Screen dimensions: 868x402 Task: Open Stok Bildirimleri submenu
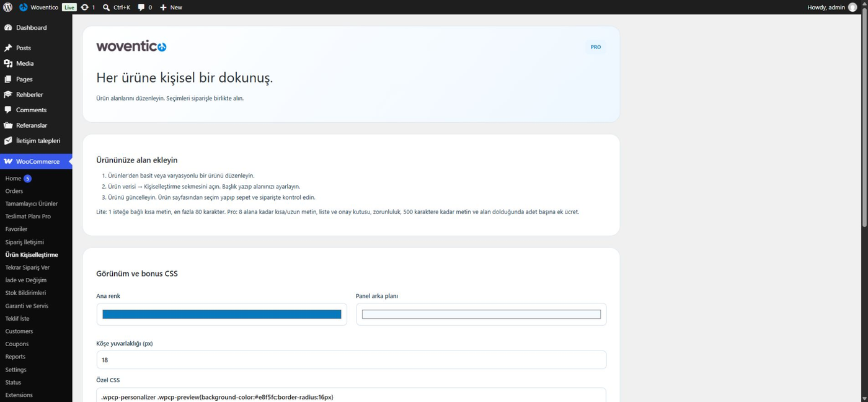(x=25, y=293)
